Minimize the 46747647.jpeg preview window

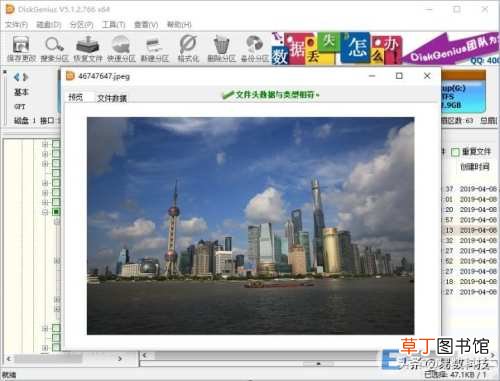[372, 76]
